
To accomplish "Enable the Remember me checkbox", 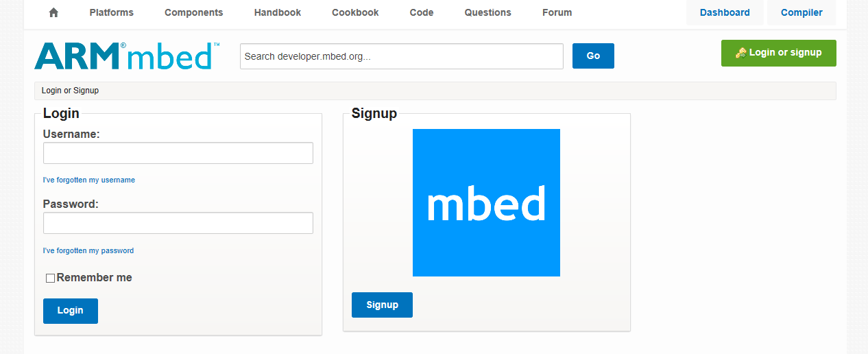I will click(x=50, y=278).
